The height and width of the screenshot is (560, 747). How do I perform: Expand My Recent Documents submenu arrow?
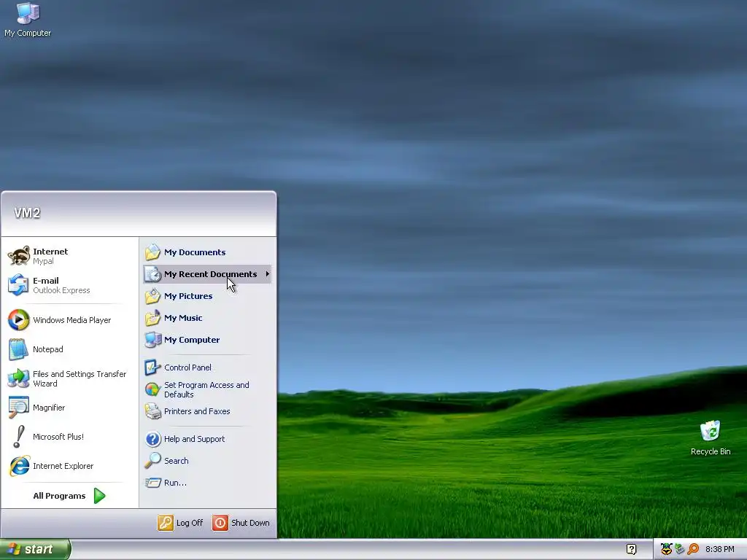[x=268, y=274]
